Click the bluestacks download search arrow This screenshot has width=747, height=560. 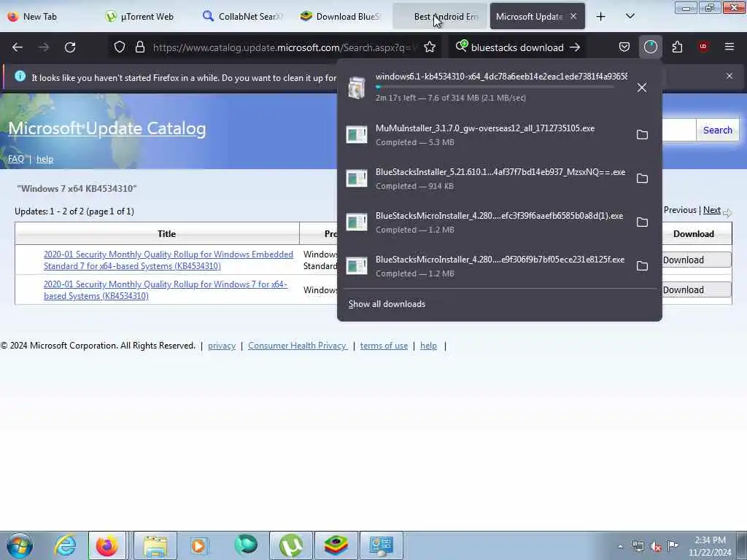coord(575,47)
